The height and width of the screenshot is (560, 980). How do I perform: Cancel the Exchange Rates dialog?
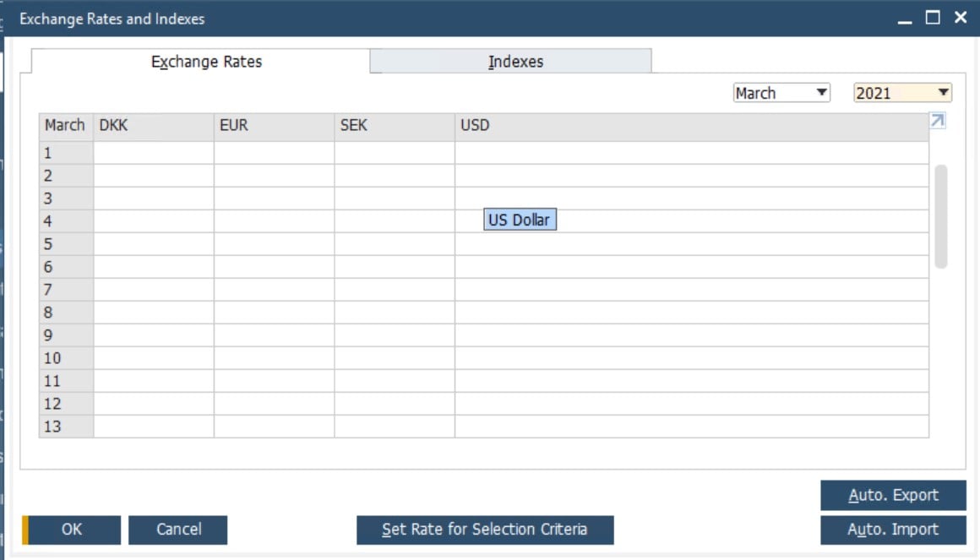[177, 530]
